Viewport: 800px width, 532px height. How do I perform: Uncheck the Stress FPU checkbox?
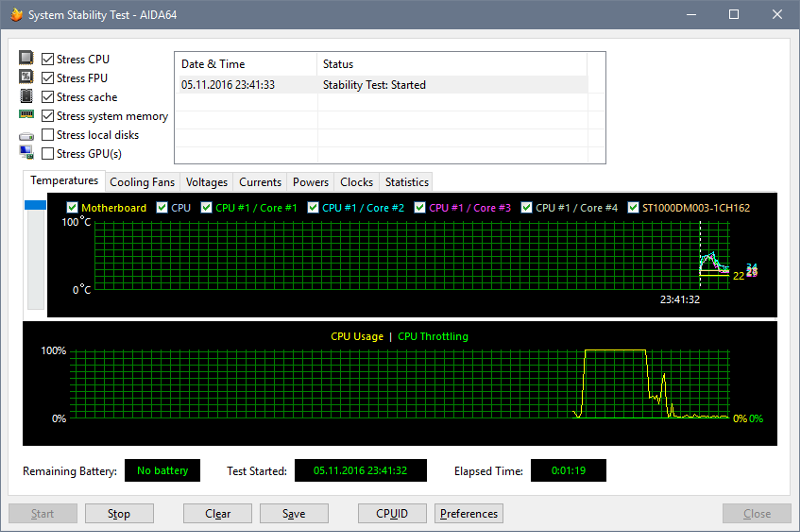(47, 78)
